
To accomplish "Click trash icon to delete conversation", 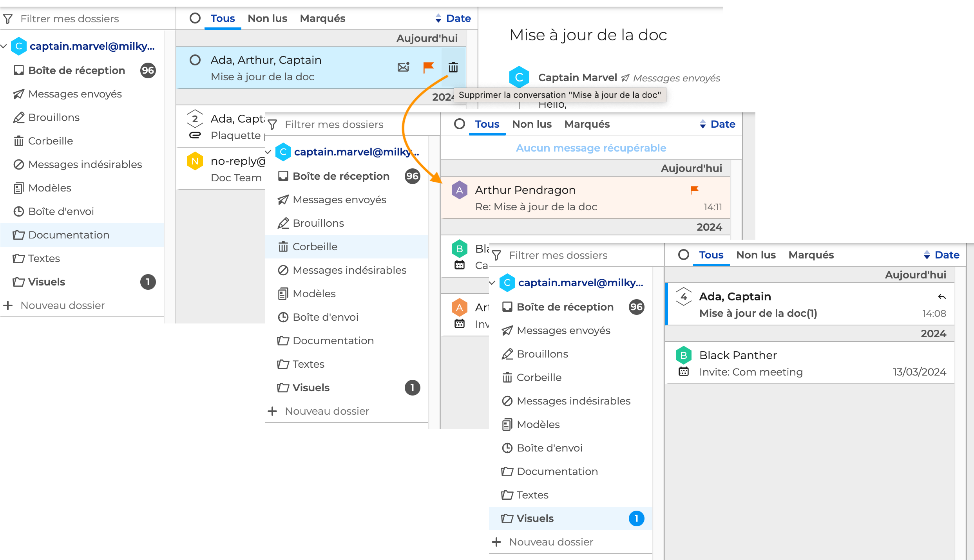I will (453, 67).
